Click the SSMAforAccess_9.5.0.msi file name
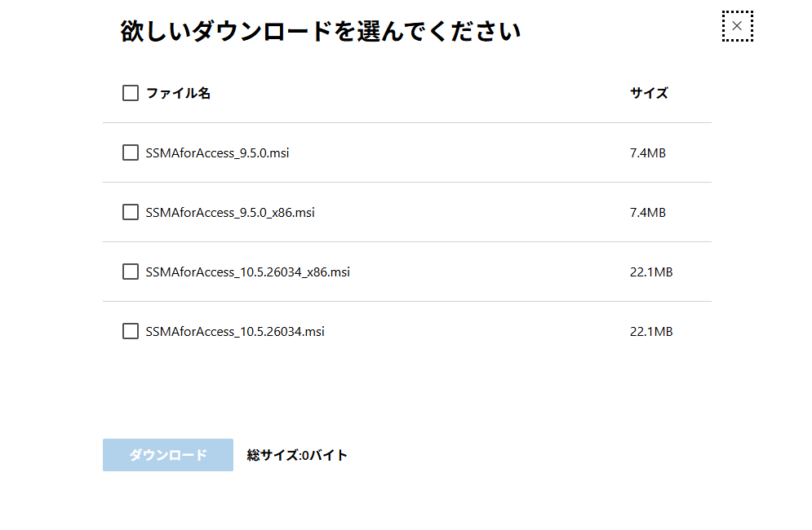The image size is (812, 530). click(217, 152)
